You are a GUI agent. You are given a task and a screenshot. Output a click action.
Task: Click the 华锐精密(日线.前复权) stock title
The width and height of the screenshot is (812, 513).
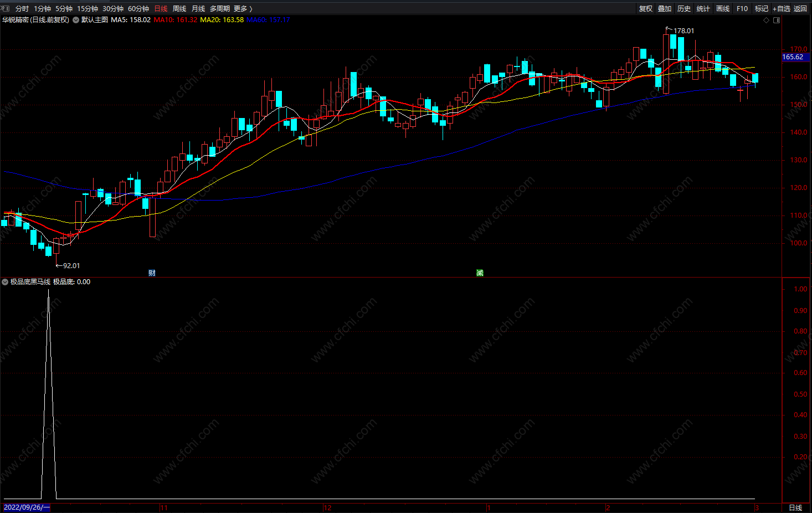36,20
